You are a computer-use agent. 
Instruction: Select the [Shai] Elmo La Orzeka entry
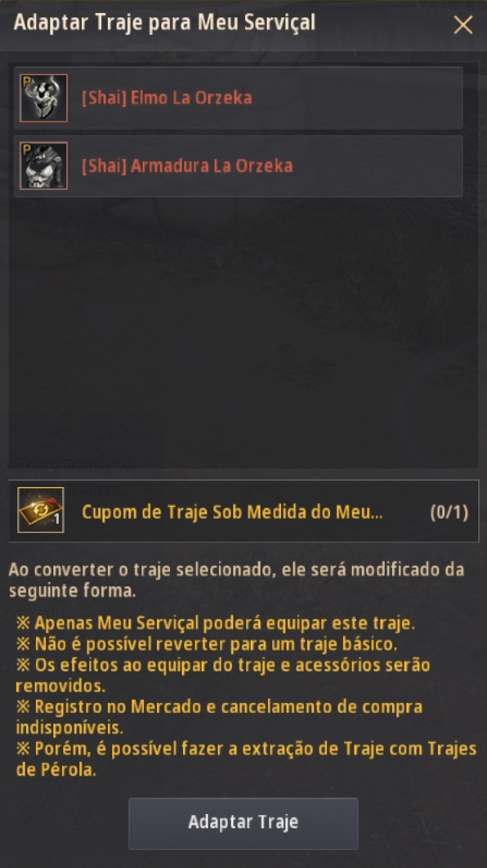239,98
